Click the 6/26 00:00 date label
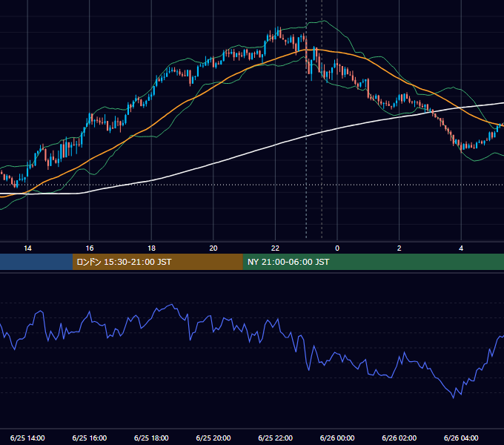The height and width of the screenshot is (445, 504). coord(337,438)
